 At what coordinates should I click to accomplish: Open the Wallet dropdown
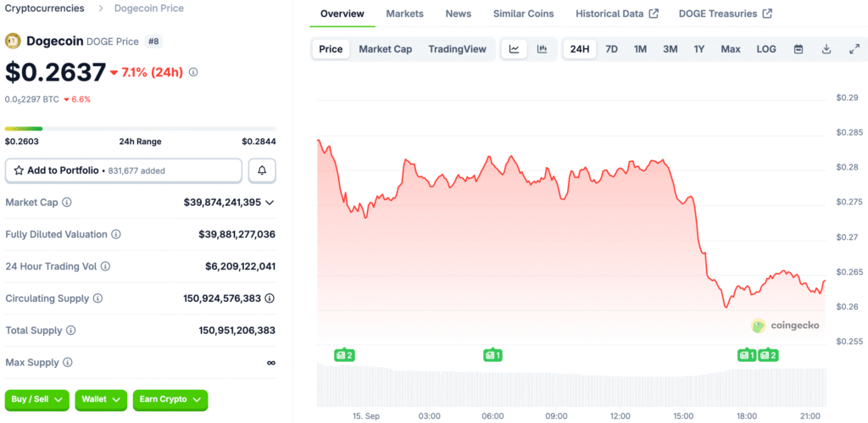(101, 400)
